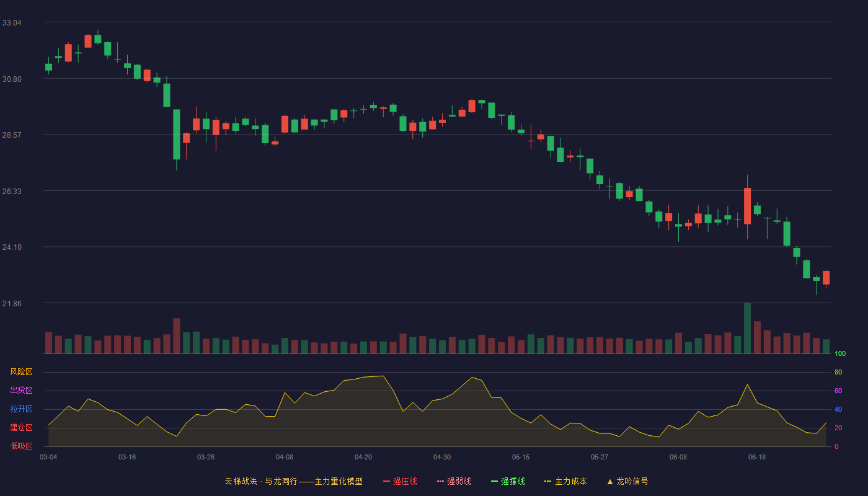Toggle the 强弱线 legend series

pos(454,481)
